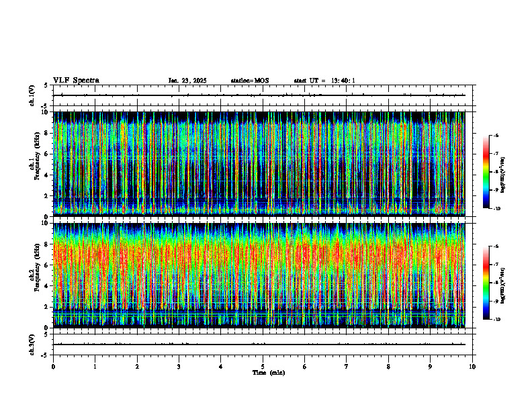
Task: Click the ch.1 frequency axis "2" tick
Action: click(x=46, y=196)
